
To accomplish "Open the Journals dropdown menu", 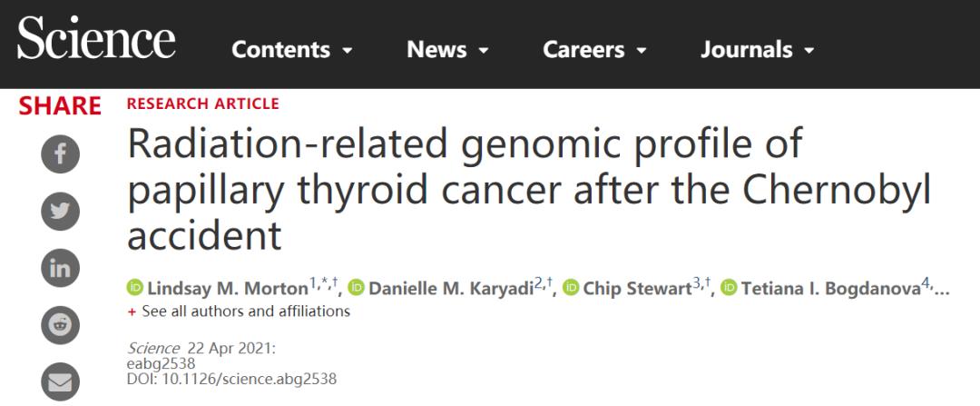I will point(757,50).
